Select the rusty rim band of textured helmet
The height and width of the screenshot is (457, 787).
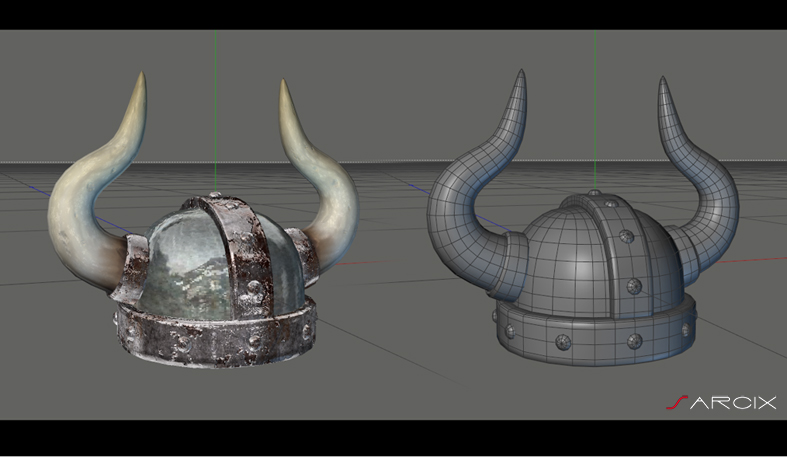pyautogui.click(x=216, y=334)
